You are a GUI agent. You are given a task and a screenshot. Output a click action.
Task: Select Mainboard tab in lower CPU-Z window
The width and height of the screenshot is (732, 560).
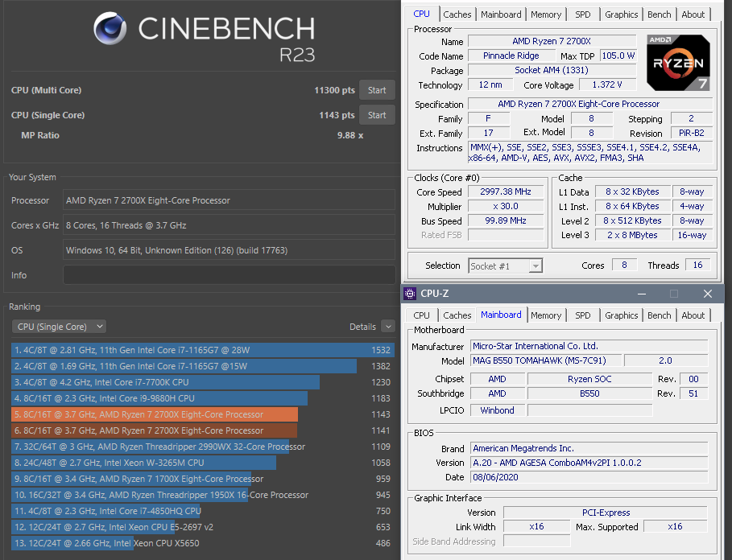[x=501, y=315]
